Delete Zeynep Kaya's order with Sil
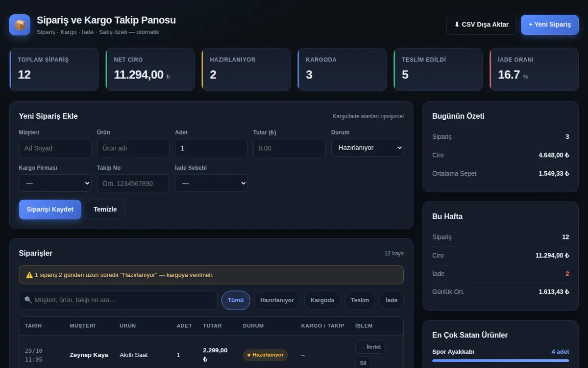 coord(363,363)
